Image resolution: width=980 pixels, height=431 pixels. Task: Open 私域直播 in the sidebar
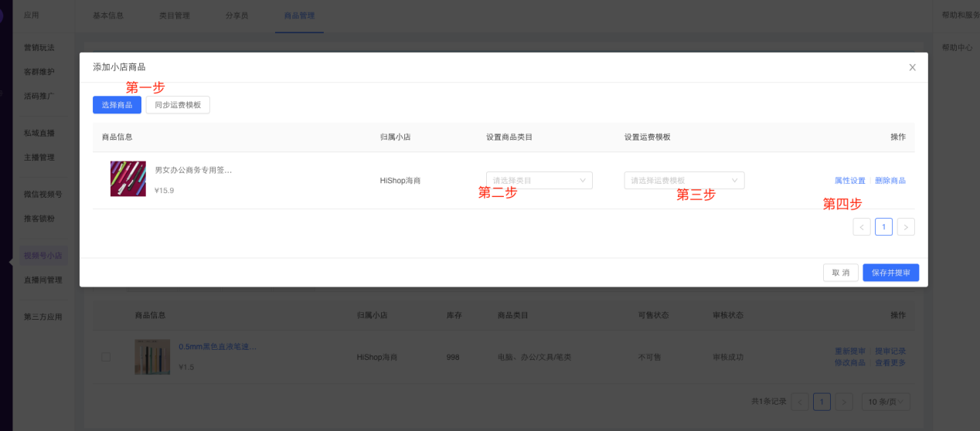[39, 133]
